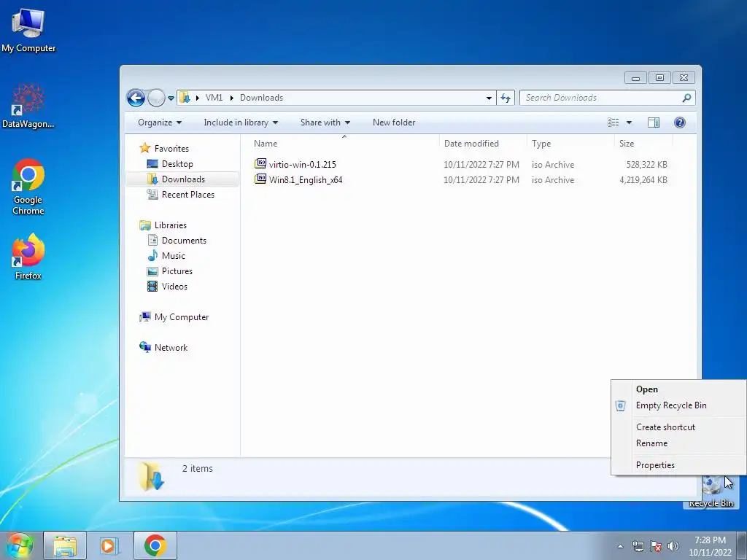Select the virtio-win-0.1.215 iso file
The width and height of the screenshot is (747, 560).
[303, 165]
